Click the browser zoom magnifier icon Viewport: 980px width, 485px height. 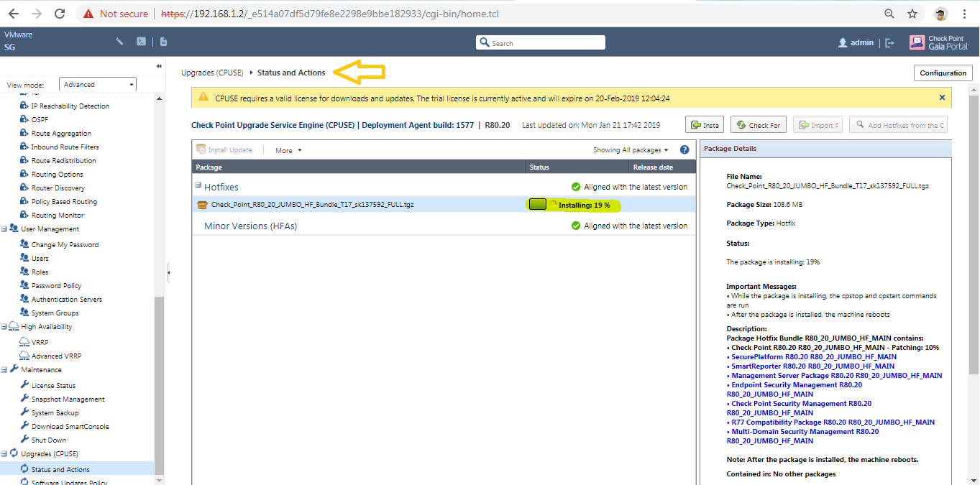pos(889,14)
